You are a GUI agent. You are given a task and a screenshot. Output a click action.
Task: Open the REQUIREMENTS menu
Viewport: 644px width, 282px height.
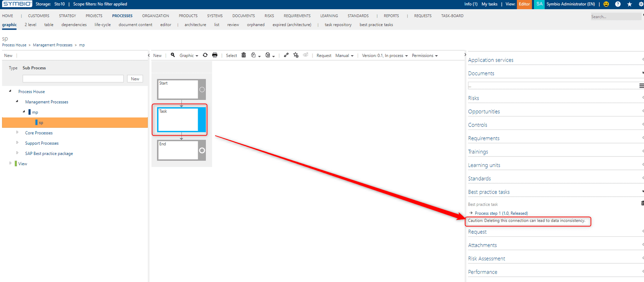(297, 16)
